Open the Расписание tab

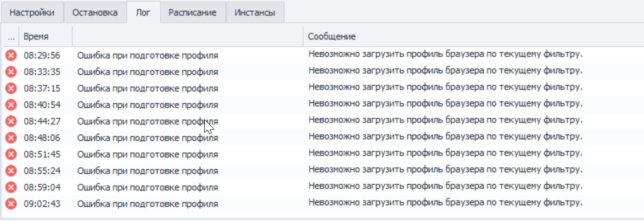[x=192, y=13]
